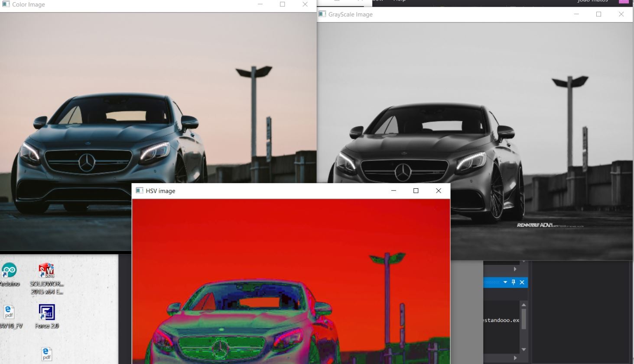Click the output pane's vertical scrollbar thumb
Viewport: 634px width, 364px height.
click(523, 319)
